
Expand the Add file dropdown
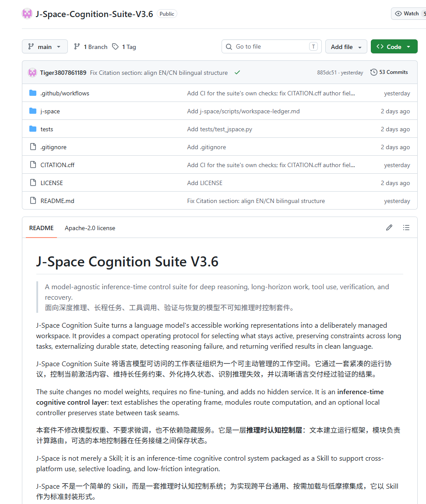click(346, 47)
